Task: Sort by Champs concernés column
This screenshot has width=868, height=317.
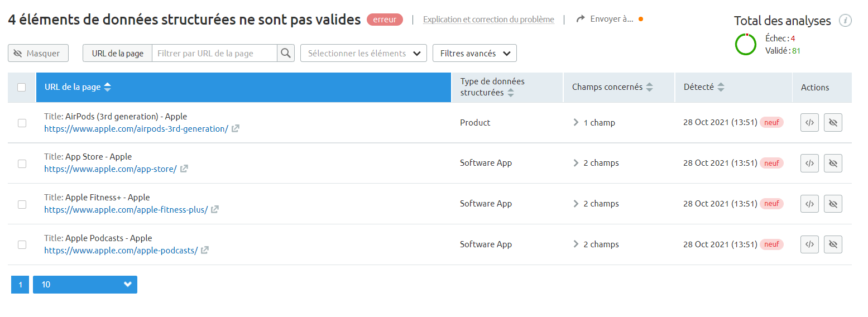Action: (649, 87)
